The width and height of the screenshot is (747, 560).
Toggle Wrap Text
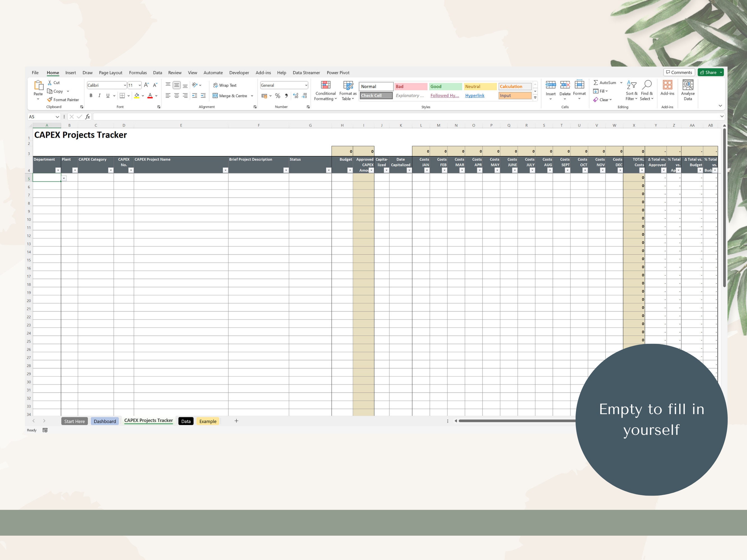[225, 85]
